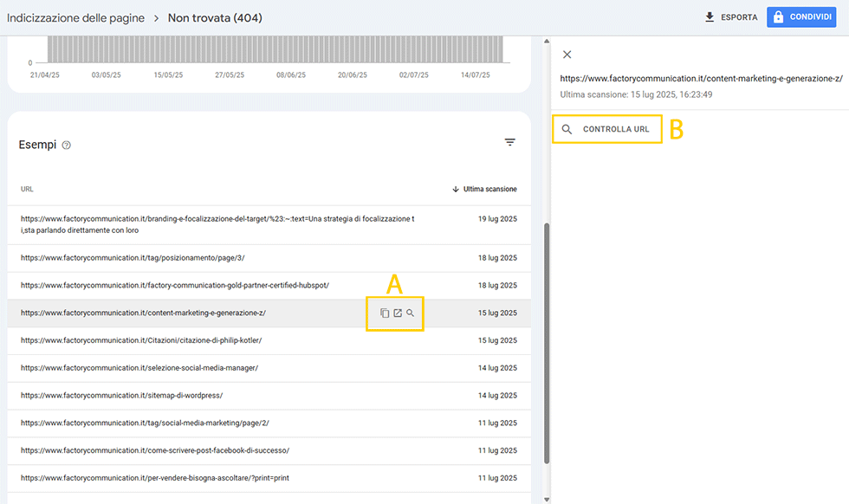The image size is (849, 504).
Task: Open content-marketing-e-generazione-z URL in new tab
Action: pos(398,313)
